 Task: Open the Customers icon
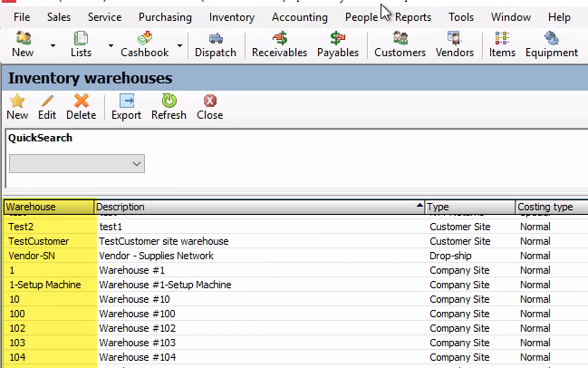tap(400, 44)
